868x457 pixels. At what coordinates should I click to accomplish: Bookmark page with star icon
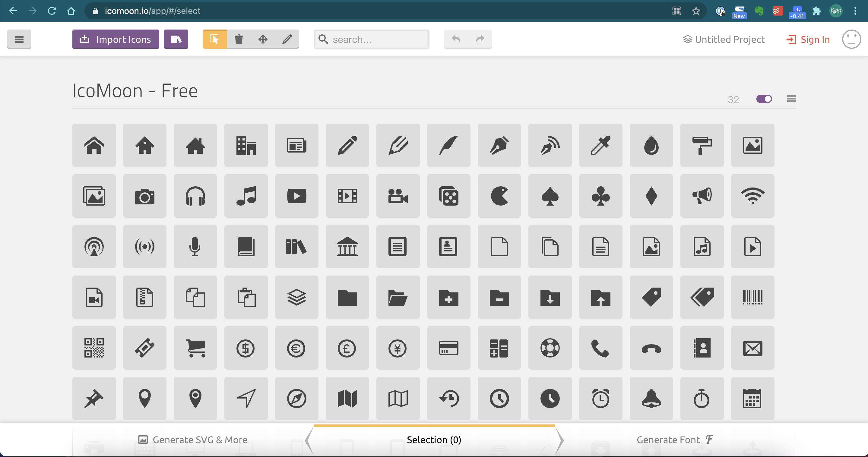point(696,11)
